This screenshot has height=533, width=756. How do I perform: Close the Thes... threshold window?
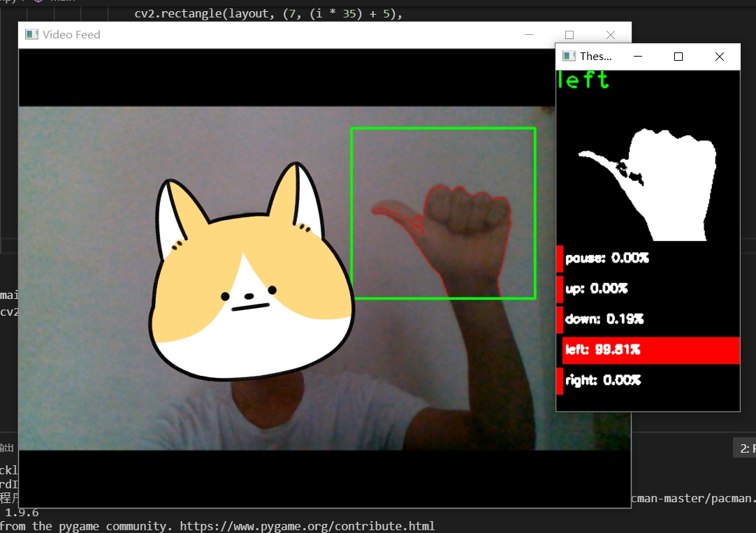719,57
